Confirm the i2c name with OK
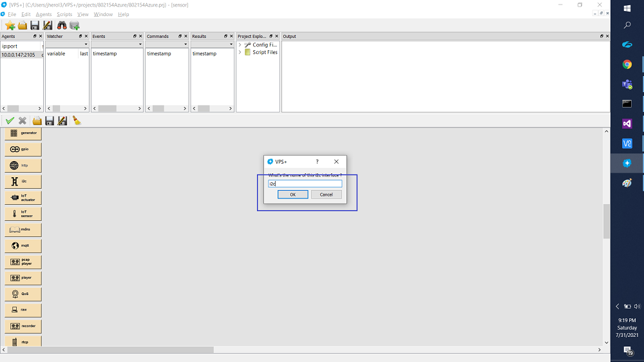644x362 pixels. pyautogui.click(x=292, y=195)
